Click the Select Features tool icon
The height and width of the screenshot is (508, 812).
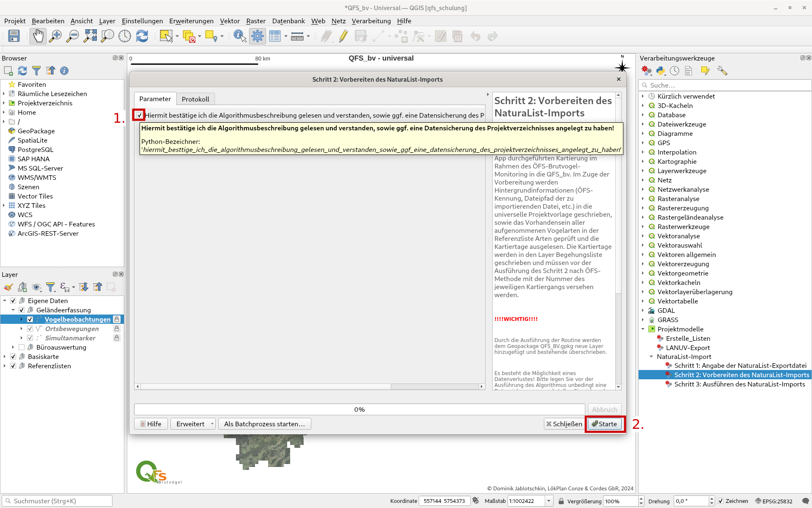tap(166, 36)
